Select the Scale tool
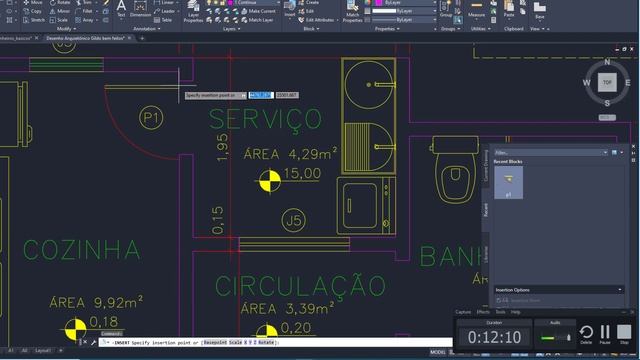Viewport: 640px width, 360px height. 59,20
